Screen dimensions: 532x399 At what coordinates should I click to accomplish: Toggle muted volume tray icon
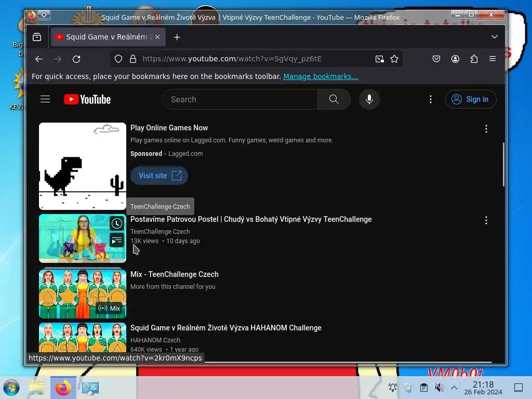pyautogui.click(x=439, y=388)
